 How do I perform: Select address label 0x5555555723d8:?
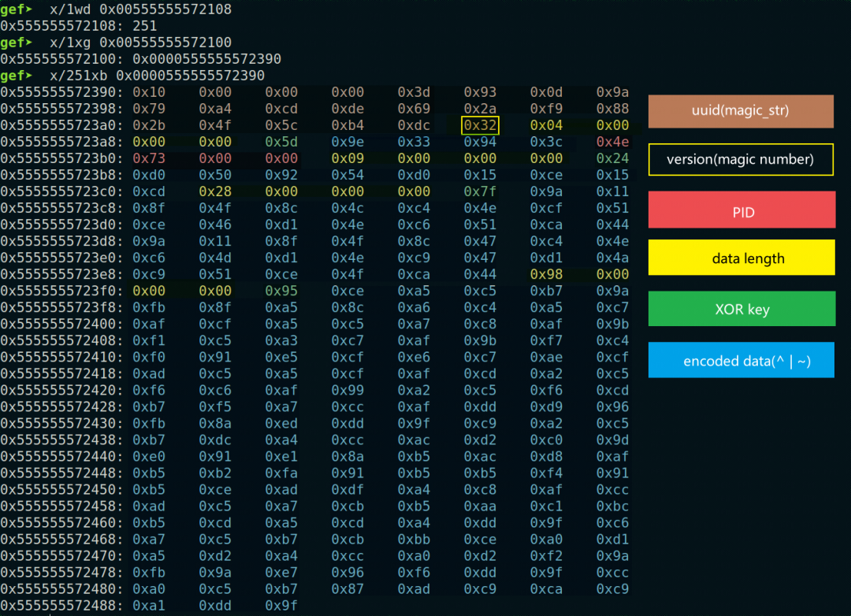coord(62,241)
